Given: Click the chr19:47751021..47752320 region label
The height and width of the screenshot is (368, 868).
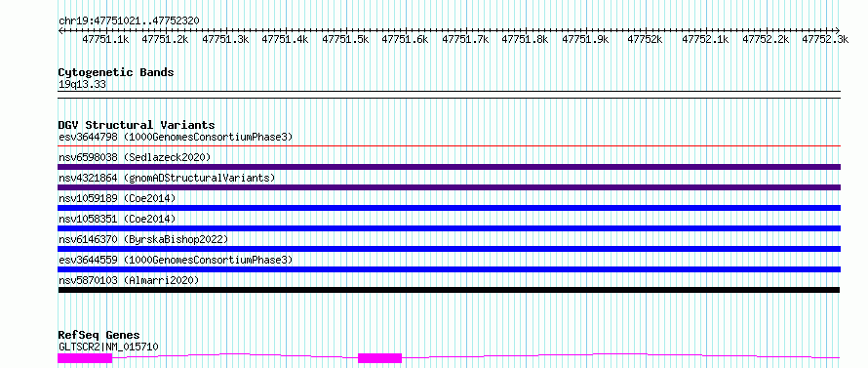Looking at the screenshot, I should [129, 20].
